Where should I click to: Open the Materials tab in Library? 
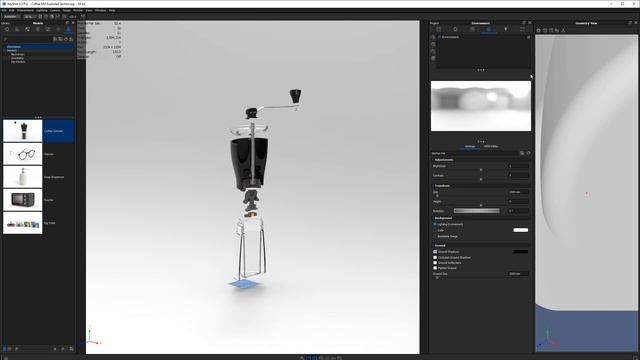[7, 29]
